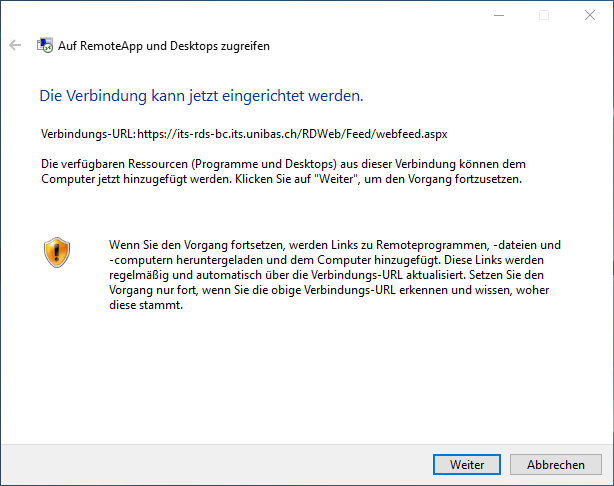Cancel setup with the Abbrechen button
Screen dimensions: 614x486
[556, 465]
